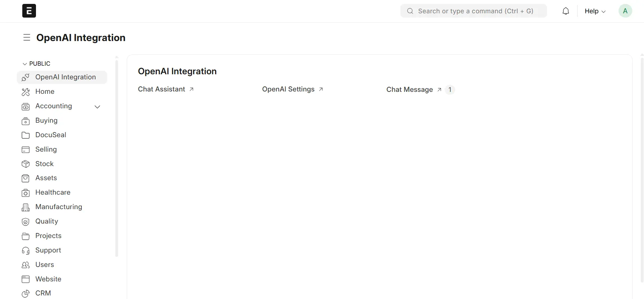The height and width of the screenshot is (299, 644).
Task: Open the Website workspace label
Action: pyautogui.click(x=48, y=279)
